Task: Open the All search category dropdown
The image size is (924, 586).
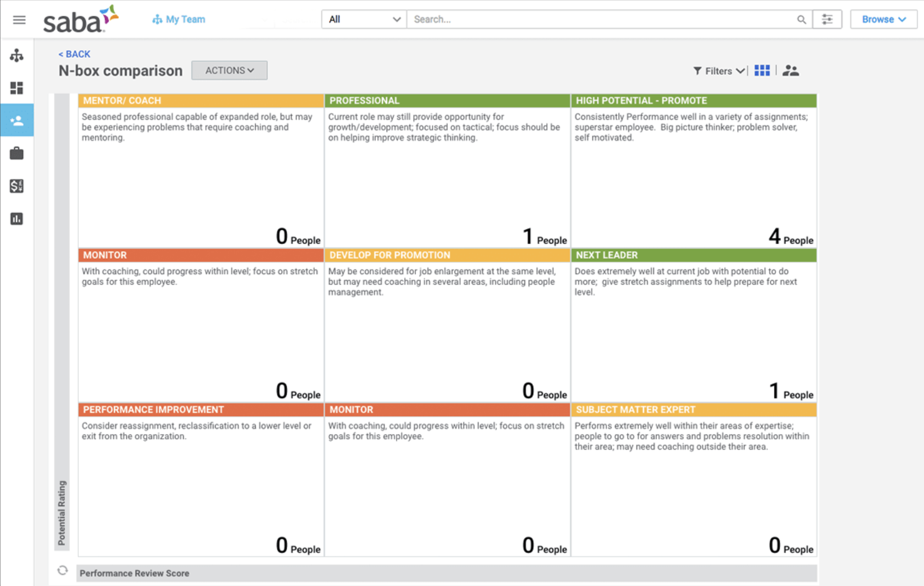Action: [364, 19]
